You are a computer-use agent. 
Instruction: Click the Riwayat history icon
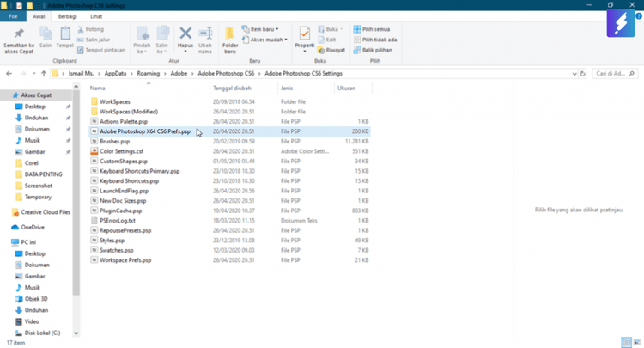pos(332,50)
